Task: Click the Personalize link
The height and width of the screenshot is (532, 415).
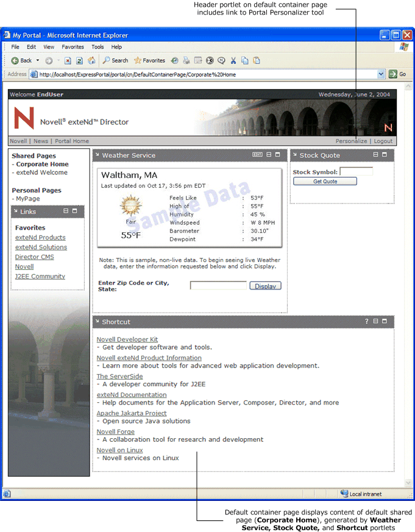Action: tap(351, 141)
